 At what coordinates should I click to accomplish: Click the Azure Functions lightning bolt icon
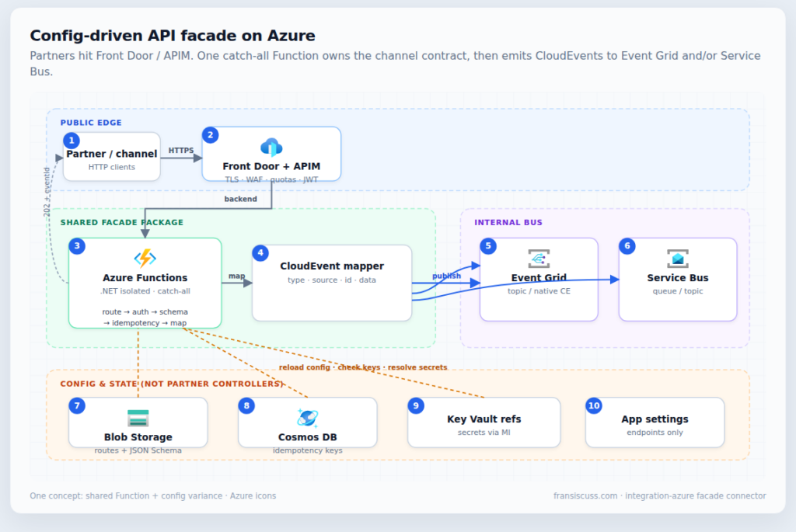click(x=145, y=258)
